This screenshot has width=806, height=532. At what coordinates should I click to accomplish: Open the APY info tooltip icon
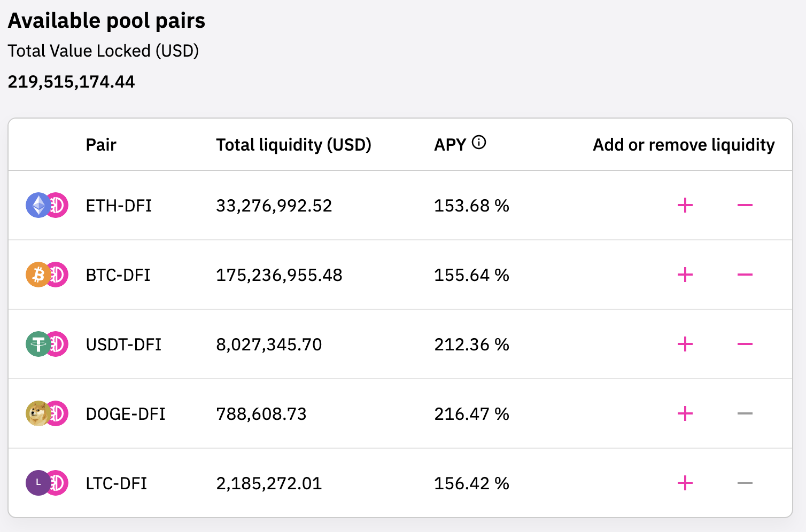pyautogui.click(x=479, y=143)
